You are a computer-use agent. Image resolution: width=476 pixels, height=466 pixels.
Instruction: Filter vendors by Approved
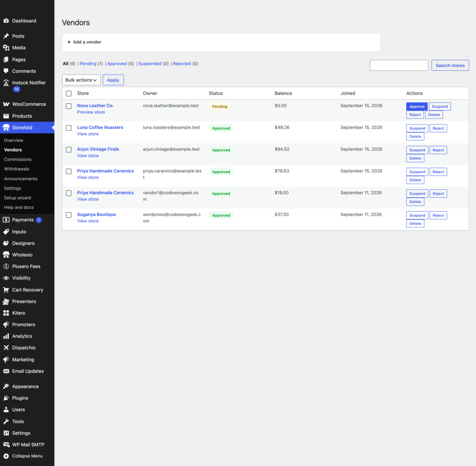(x=117, y=64)
